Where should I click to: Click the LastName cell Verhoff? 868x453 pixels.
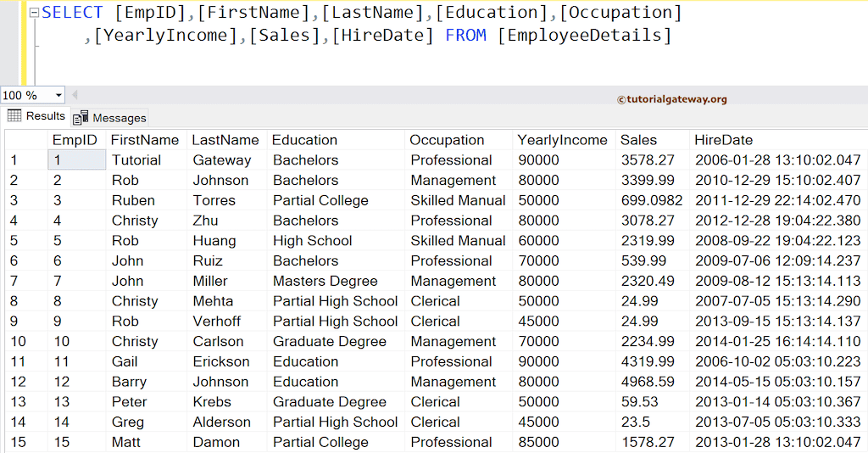(x=227, y=322)
